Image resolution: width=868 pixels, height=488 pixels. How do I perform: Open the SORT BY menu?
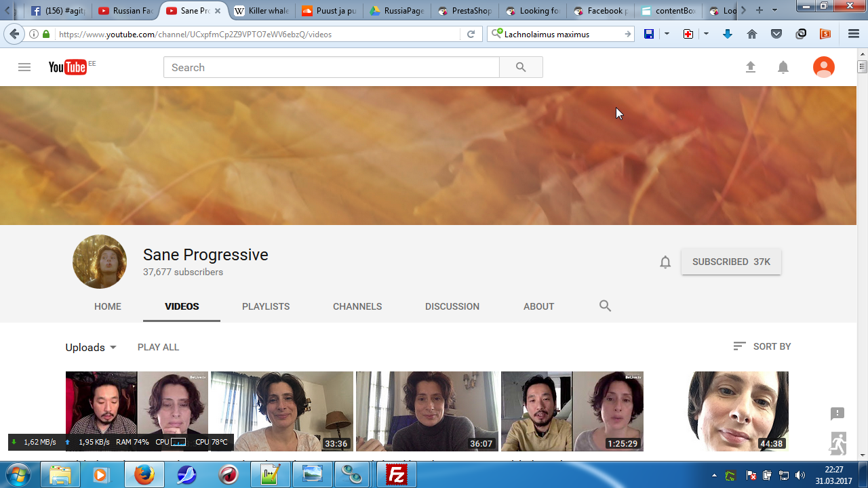762,346
